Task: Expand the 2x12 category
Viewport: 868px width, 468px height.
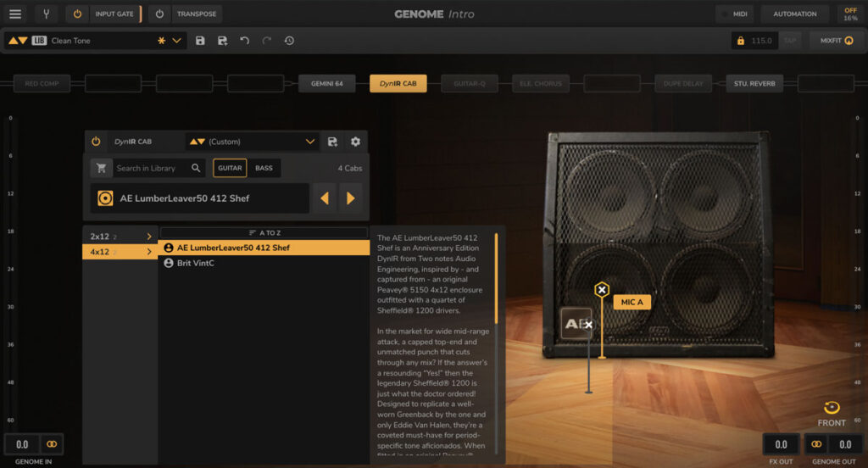Action: pyautogui.click(x=120, y=237)
